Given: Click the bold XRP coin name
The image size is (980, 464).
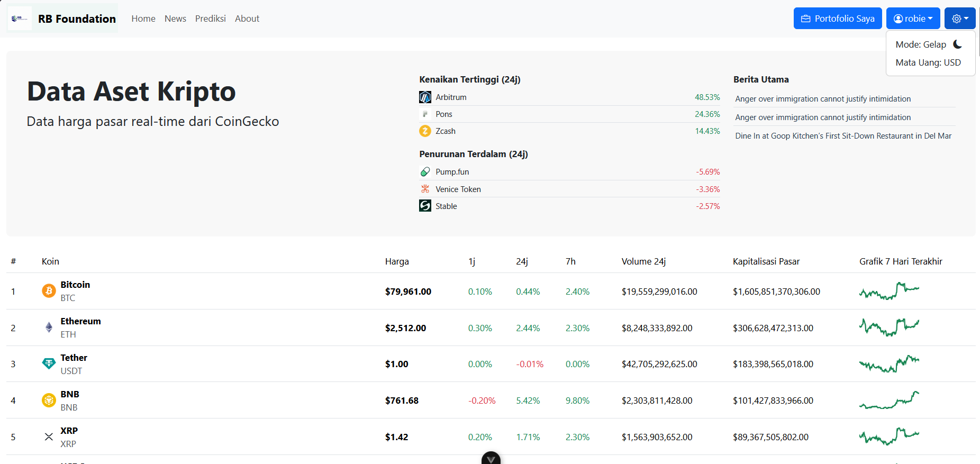Looking at the screenshot, I should 69,431.
